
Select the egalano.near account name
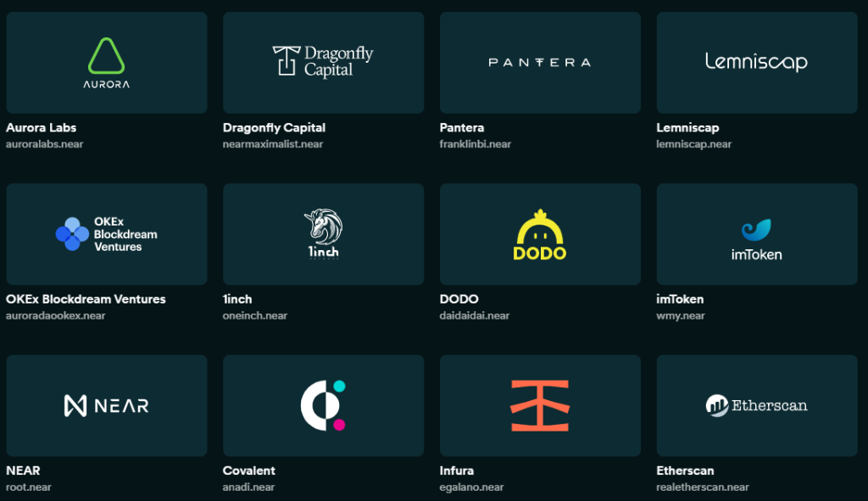[471, 487]
